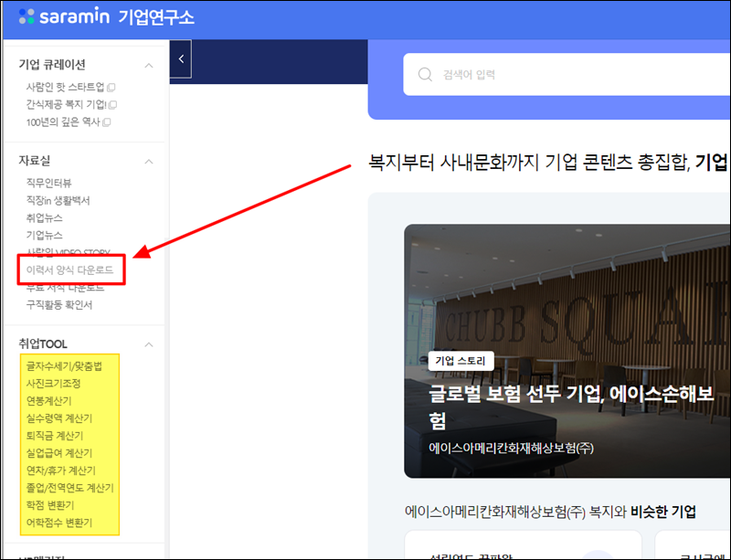Open 학점 변환기
The image size is (731, 560).
pos(50,505)
